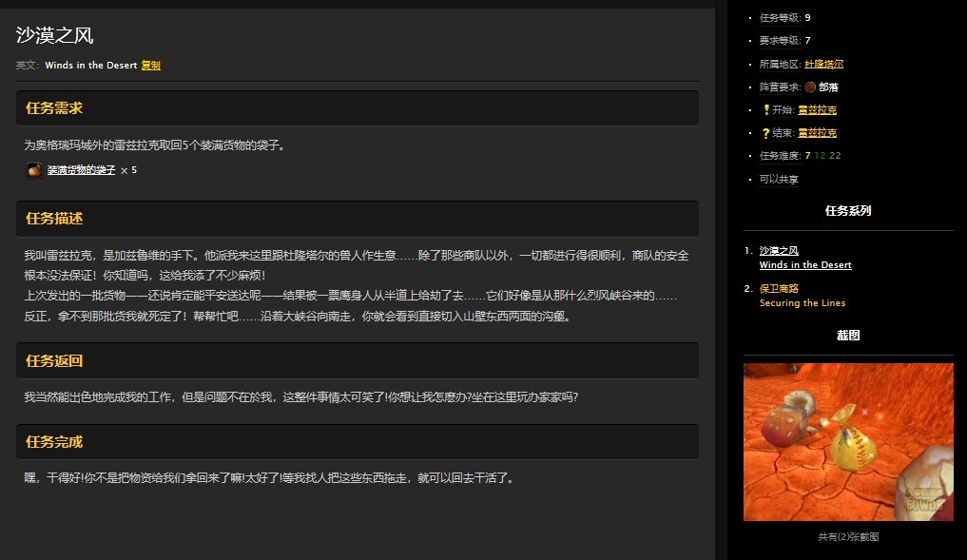This screenshot has height=560, width=967.
Task: Select 沙漠之风 in the quest series list
Action: pos(779,251)
